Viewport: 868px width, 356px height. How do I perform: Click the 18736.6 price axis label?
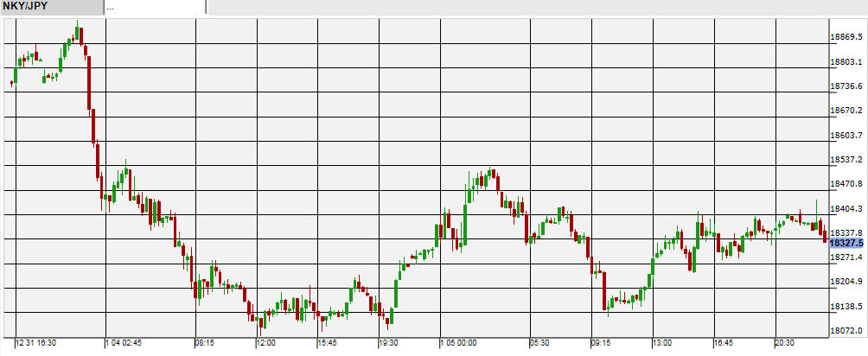point(847,86)
